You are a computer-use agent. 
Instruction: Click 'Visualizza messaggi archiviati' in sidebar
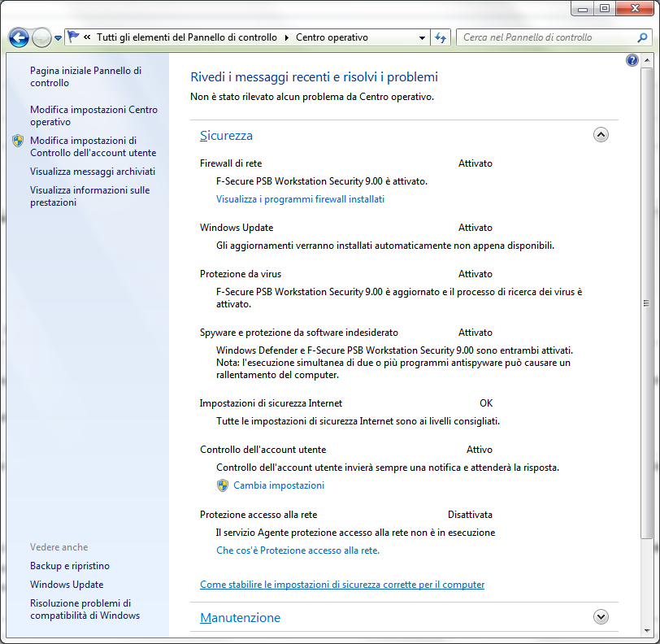[93, 172]
